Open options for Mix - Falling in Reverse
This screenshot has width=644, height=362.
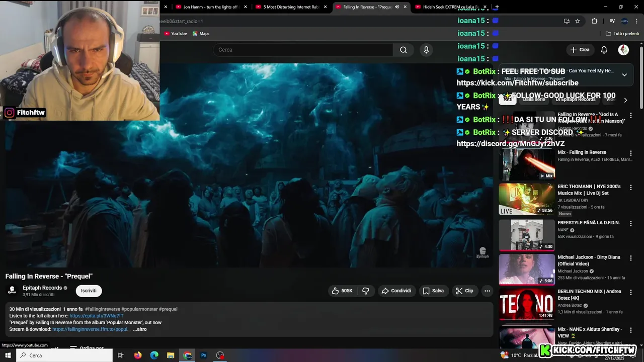coord(630,153)
